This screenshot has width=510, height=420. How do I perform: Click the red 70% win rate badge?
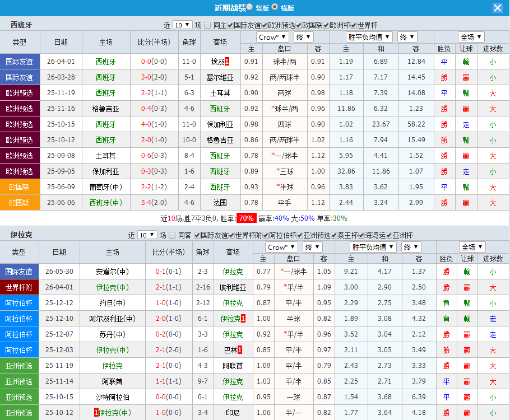(x=246, y=218)
